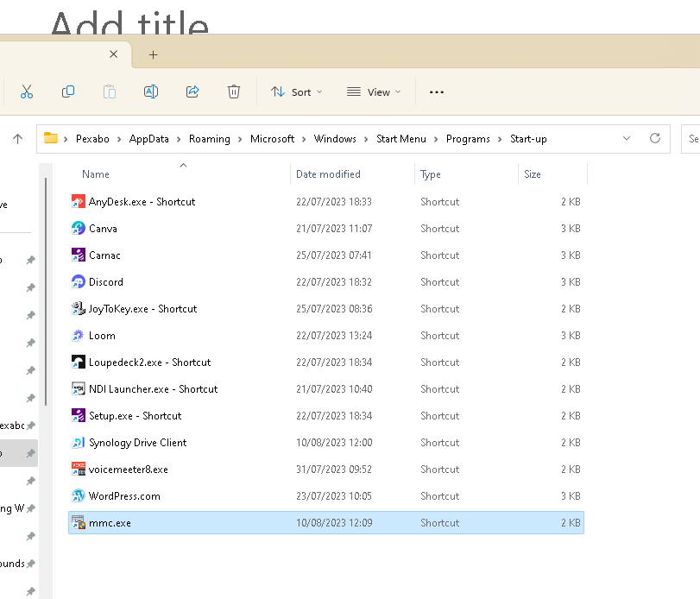This screenshot has height=599, width=700.
Task: Navigate to Microsoft in breadcrumb
Action: pyautogui.click(x=272, y=139)
